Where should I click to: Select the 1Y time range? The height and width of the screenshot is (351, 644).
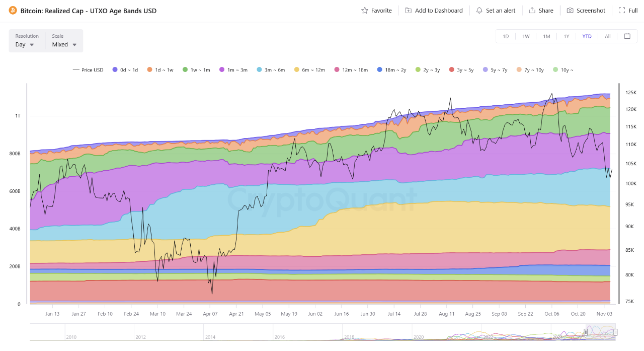pos(567,36)
